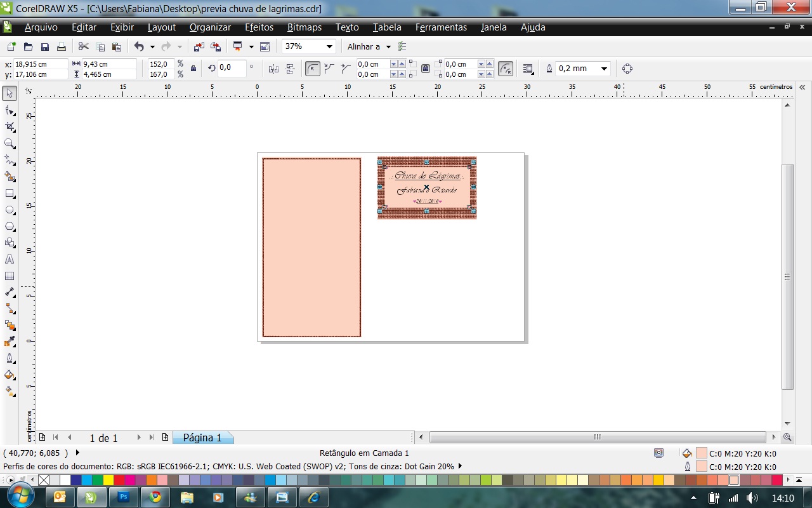
Task: Save the document with the floppy icon
Action: (44, 46)
